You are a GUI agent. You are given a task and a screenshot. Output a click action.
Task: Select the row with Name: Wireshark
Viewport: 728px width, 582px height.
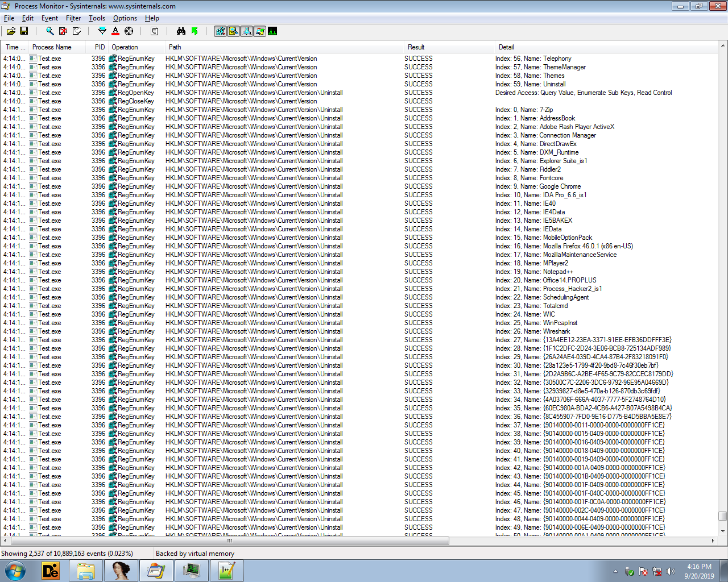(x=359, y=331)
